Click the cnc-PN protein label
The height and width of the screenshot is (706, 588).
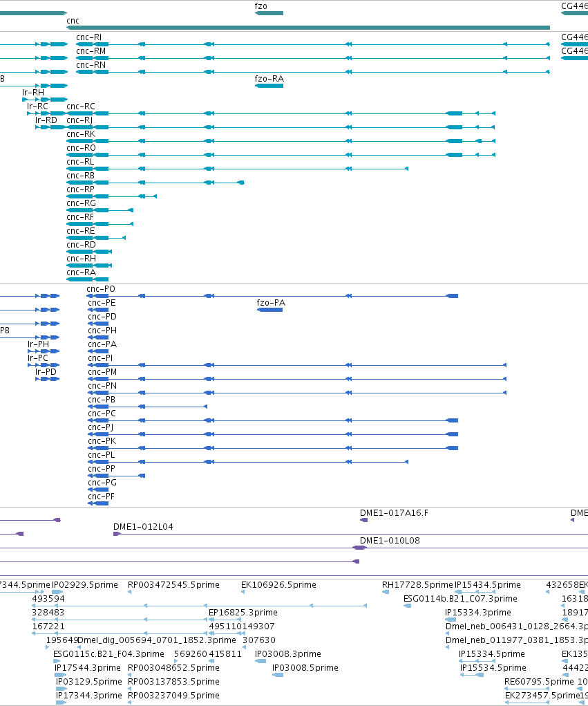tap(102, 386)
